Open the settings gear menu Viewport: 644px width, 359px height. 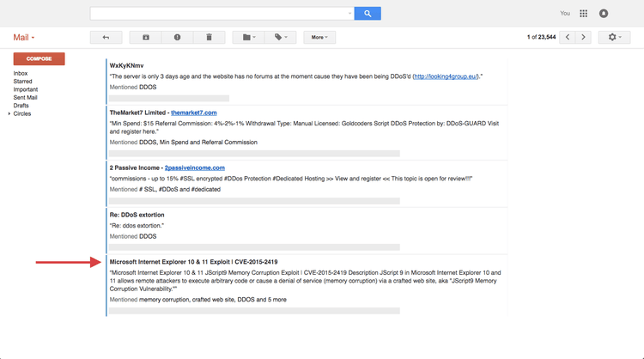coord(615,38)
